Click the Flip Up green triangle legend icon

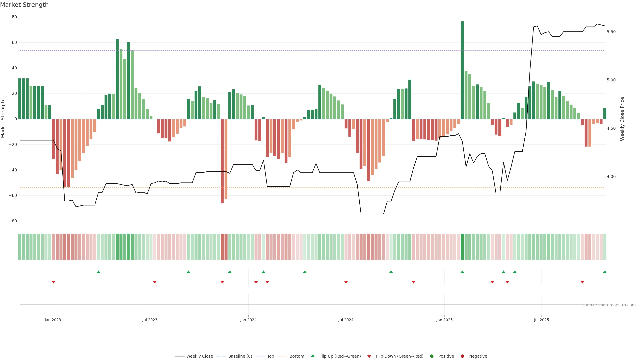tap(312, 356)
